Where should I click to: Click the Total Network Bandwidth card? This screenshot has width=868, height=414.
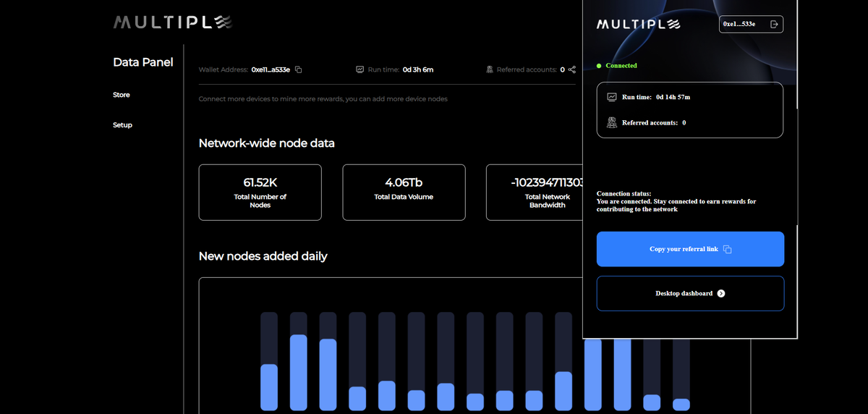pos(535,192)
